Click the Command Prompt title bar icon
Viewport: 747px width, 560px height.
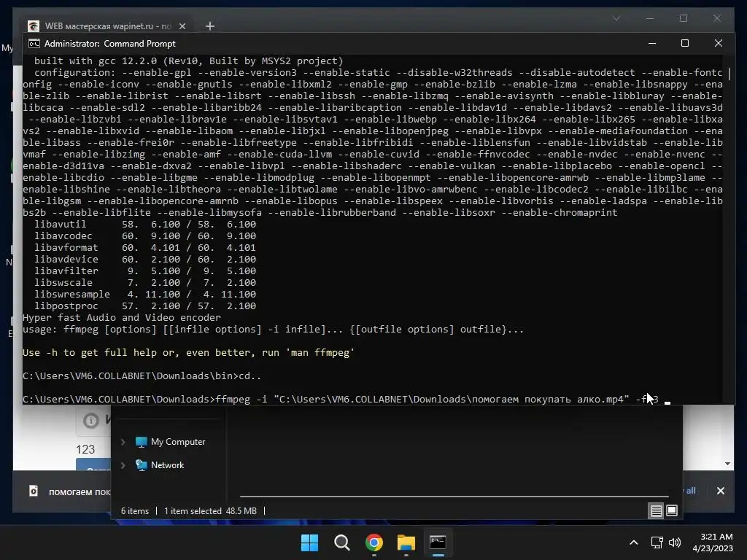tap(34, 44)
